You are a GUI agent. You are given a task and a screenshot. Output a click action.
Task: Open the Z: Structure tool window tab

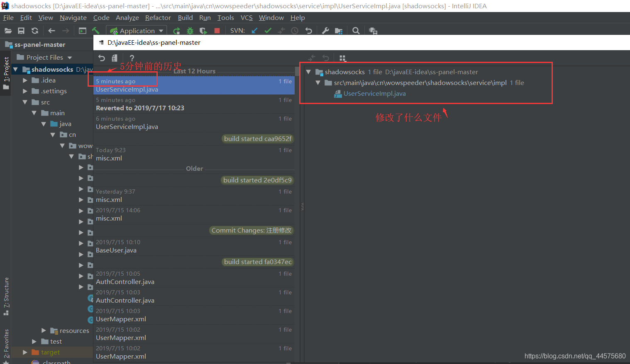(6, 296)
